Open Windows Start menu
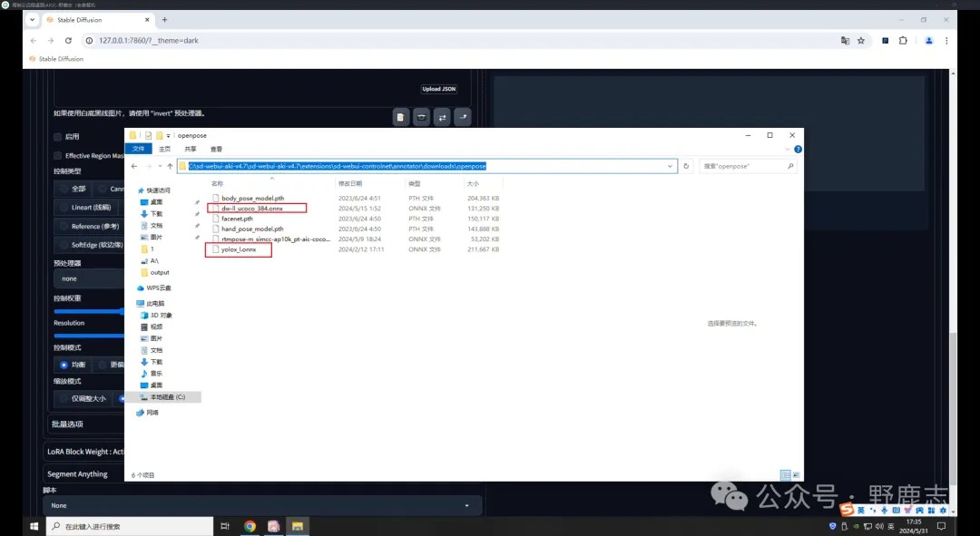The image size is (980, 536). pos(34,527)
